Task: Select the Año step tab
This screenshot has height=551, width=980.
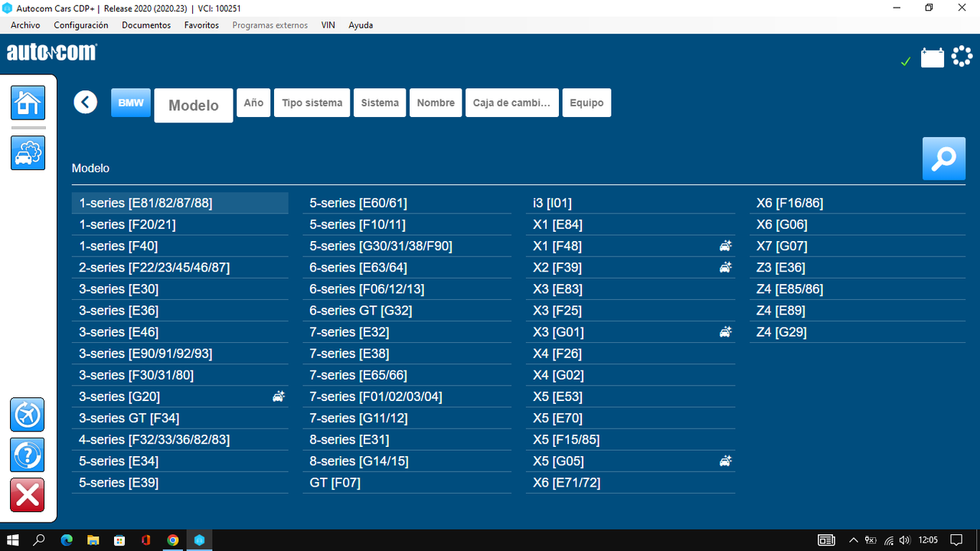Action: point(253,103)
